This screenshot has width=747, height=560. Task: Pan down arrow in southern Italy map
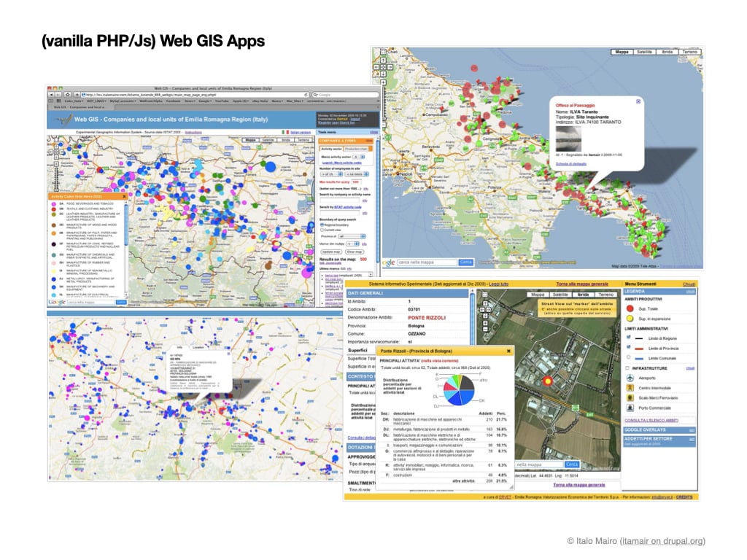(x=382, y=74)
